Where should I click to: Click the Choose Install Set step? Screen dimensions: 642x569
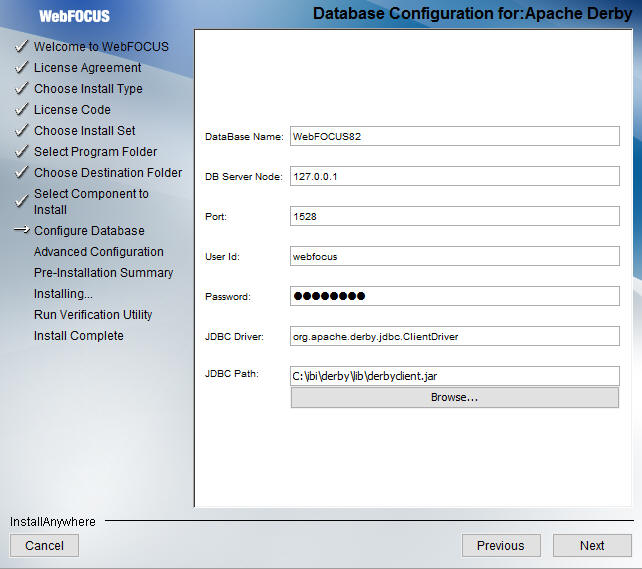[x=85, y=131]
